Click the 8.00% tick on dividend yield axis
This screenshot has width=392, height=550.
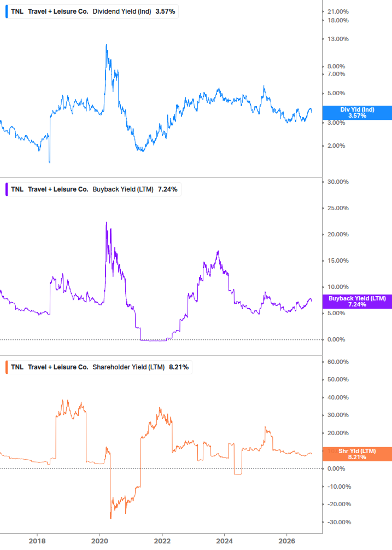coord(336,66)
